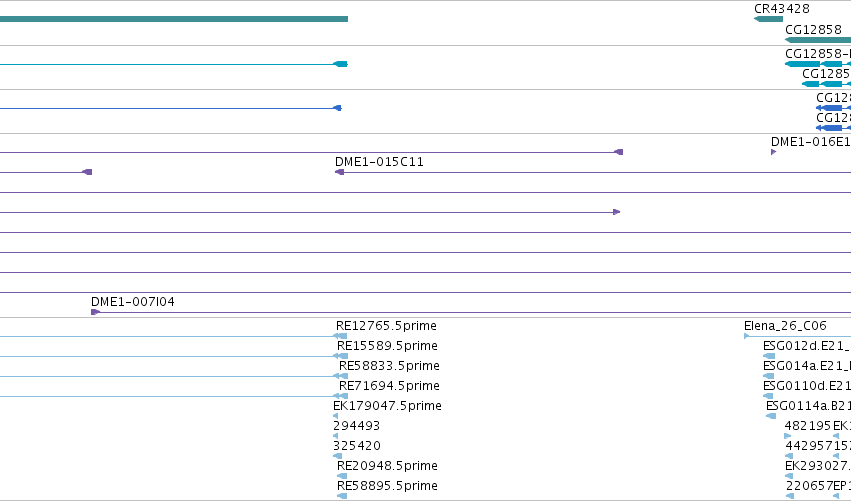Click the 482195 feature arrow
Image resolution: width=851 pixels, height=501 pixels.
click(788, 436)
